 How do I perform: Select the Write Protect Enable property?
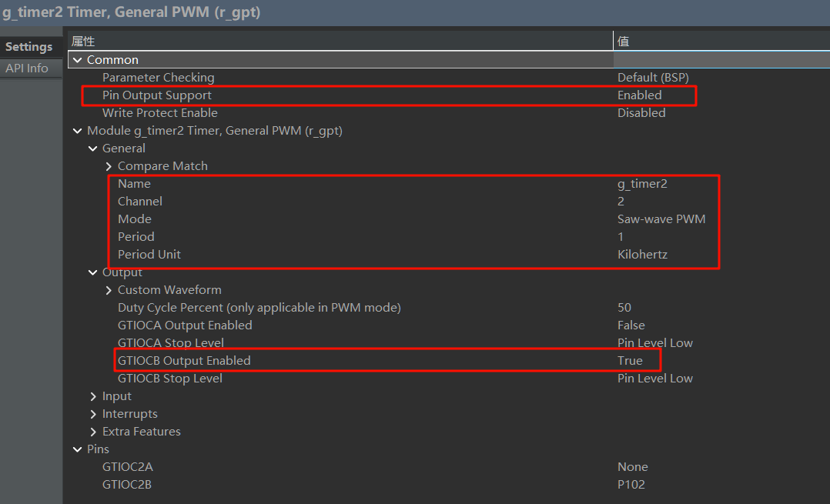coord(160,112)
